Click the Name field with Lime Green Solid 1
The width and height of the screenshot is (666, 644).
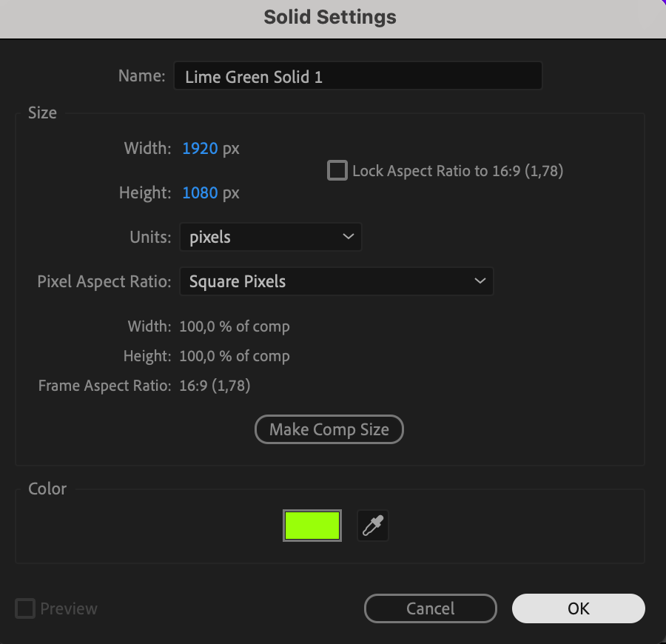(357, 76)
